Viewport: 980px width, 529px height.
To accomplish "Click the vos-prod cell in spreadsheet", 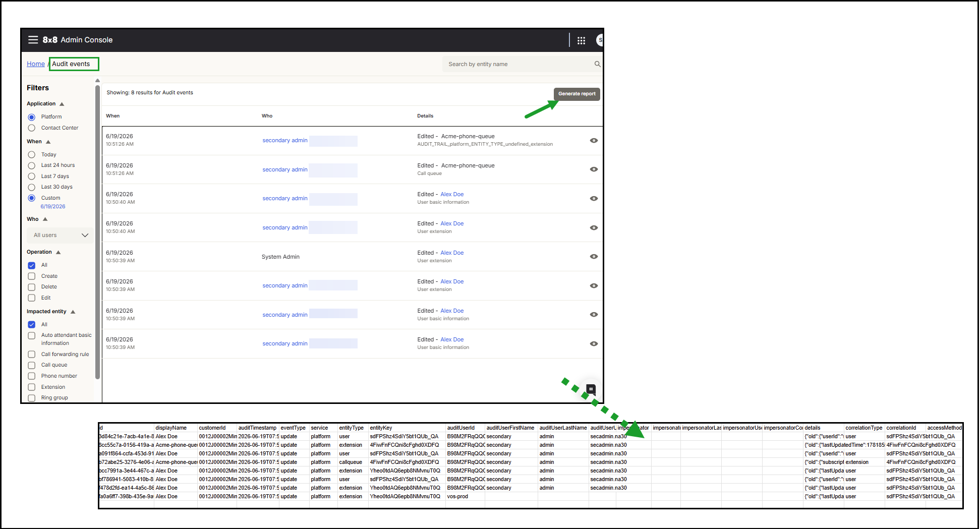I will 457,497.
